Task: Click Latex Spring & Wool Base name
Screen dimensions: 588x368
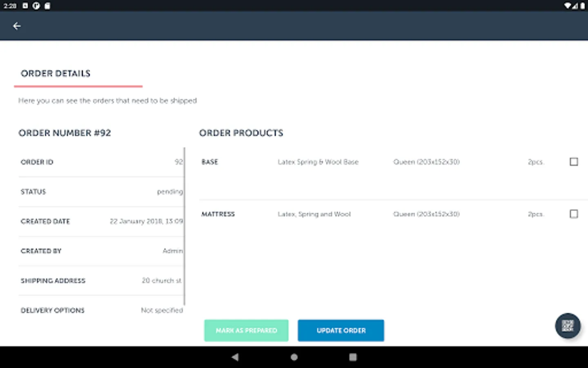Action: (318, 162)
